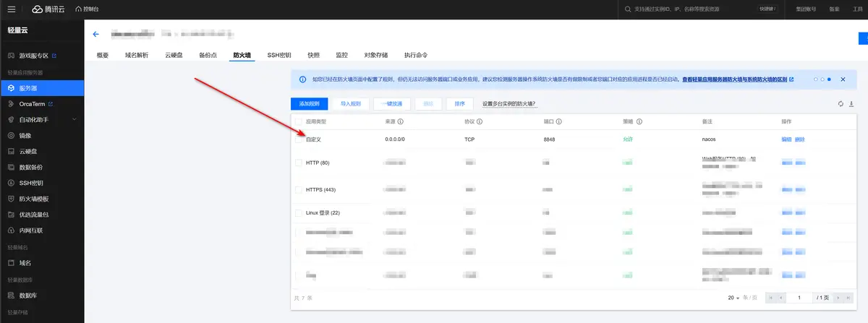Click the 排序 button
Image resolution: width=868 pixels, height=323 pixels.
click(459, 103)
